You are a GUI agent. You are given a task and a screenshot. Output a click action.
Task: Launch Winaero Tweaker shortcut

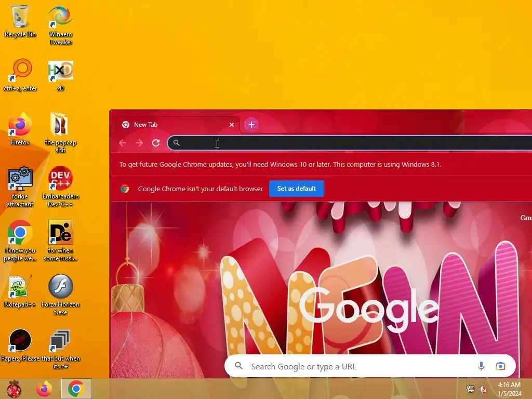click(x=61, y=25)
